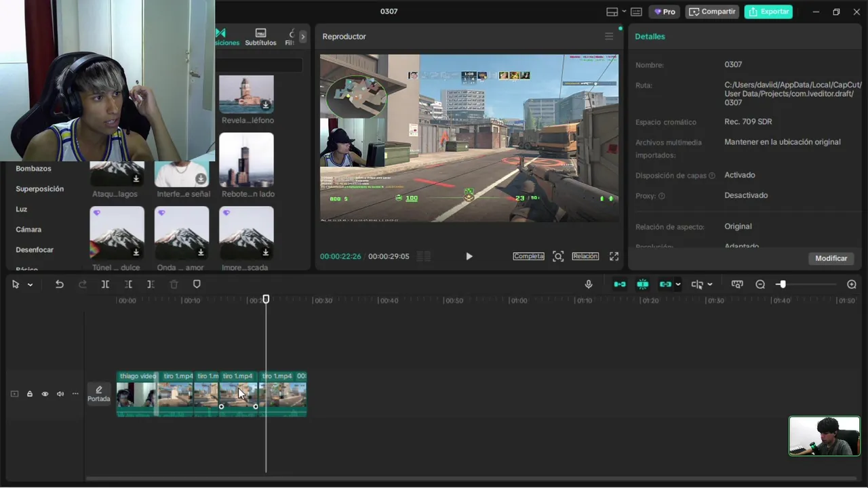Toggle auto snapping on the timeline
Viewport: 868px width, 488px height.
point(643,285)
